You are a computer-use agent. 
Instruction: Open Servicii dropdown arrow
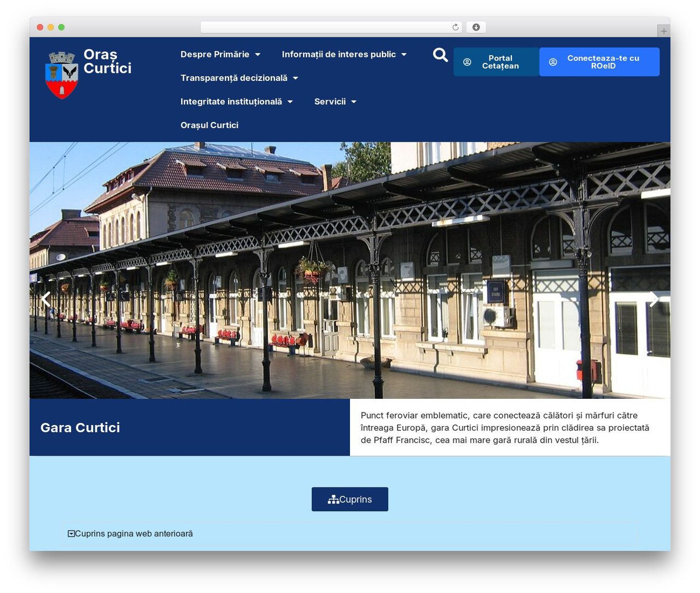click(x=354, y=102)
